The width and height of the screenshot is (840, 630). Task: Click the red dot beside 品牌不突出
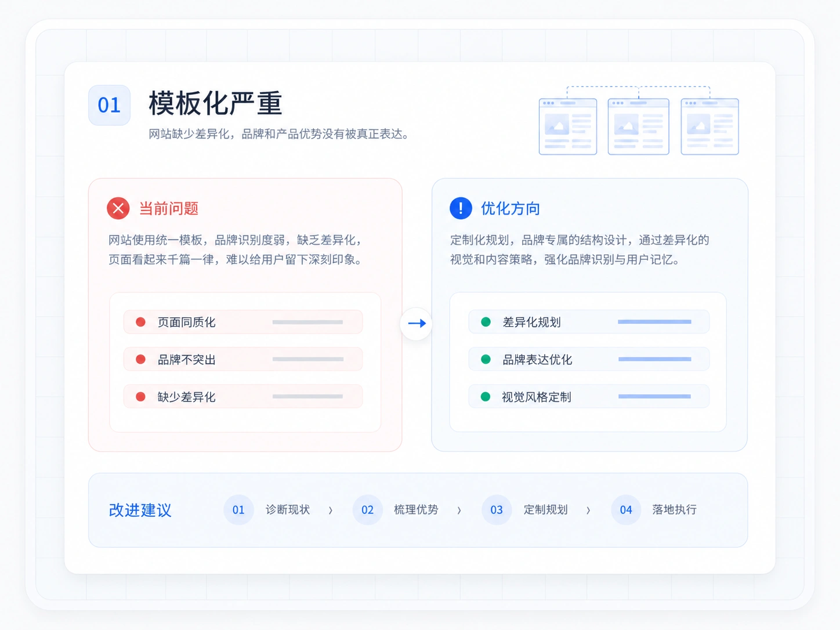(x=140, y=359)
